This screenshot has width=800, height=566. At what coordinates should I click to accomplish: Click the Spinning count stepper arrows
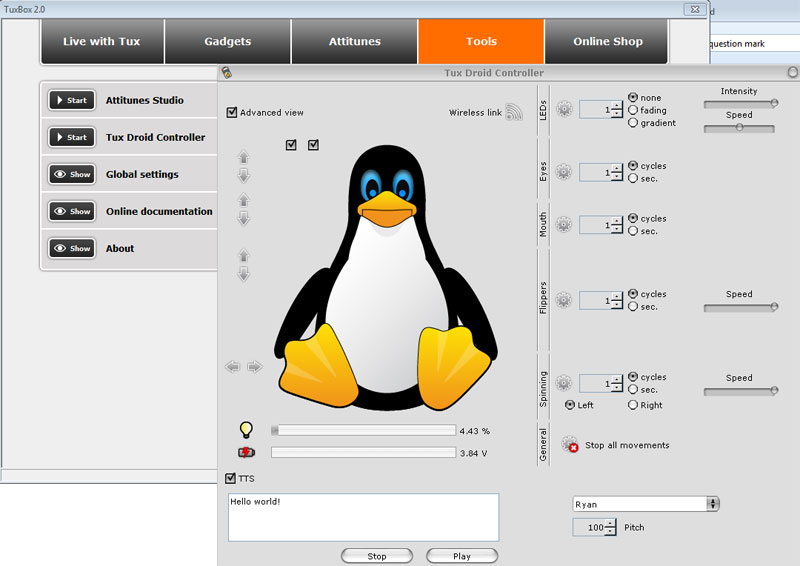pos(617,384)
